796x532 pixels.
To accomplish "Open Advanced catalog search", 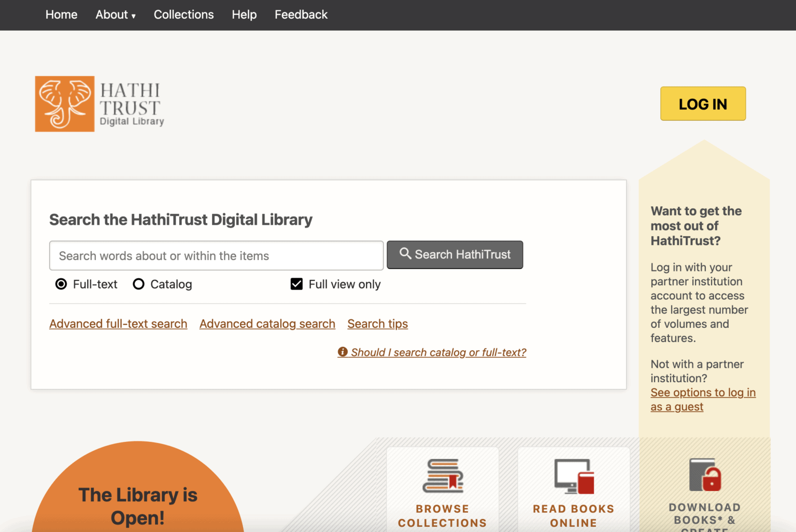I will point(267,323).
